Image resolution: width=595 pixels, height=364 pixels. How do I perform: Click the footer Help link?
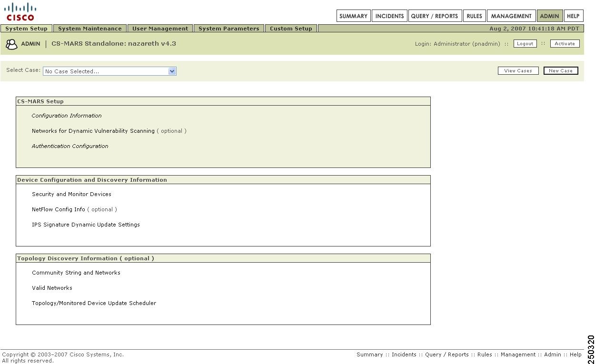[575, 354]
